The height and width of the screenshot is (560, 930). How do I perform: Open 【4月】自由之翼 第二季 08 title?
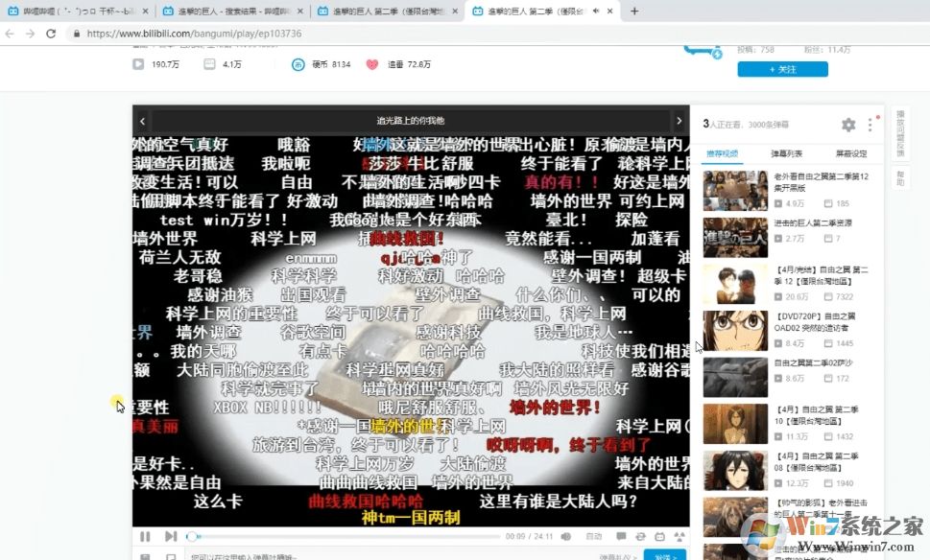tap(816, 461)
